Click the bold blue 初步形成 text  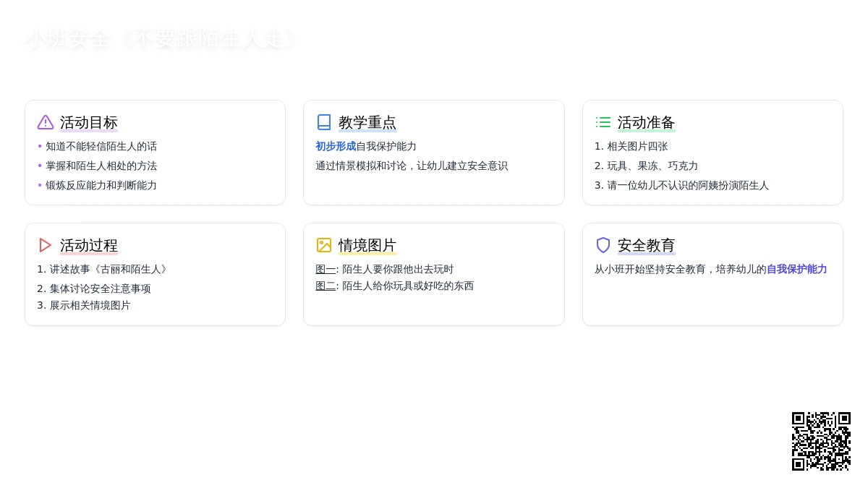[336, 146]
